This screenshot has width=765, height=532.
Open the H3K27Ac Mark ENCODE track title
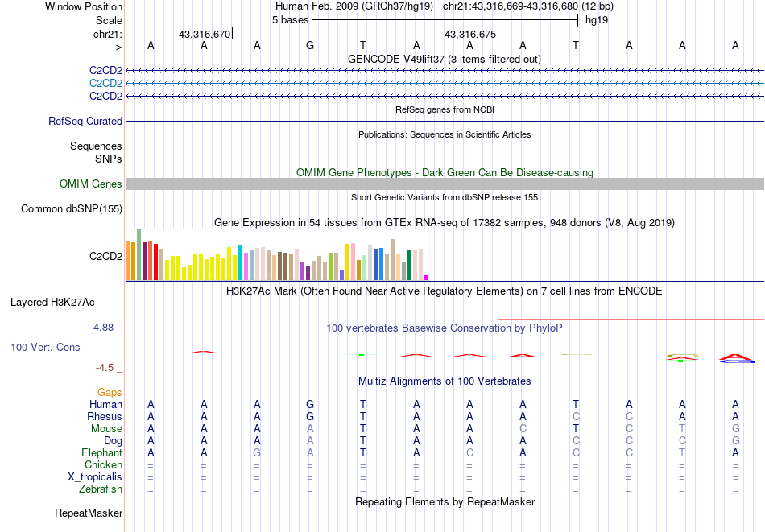tap(445, 291)
